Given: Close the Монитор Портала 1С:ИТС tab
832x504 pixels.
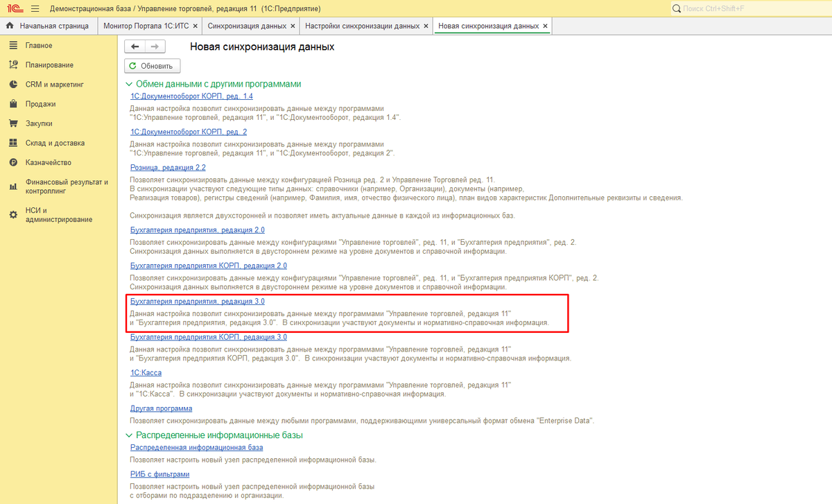Looking at the screenshot, I should pos(195,26).
